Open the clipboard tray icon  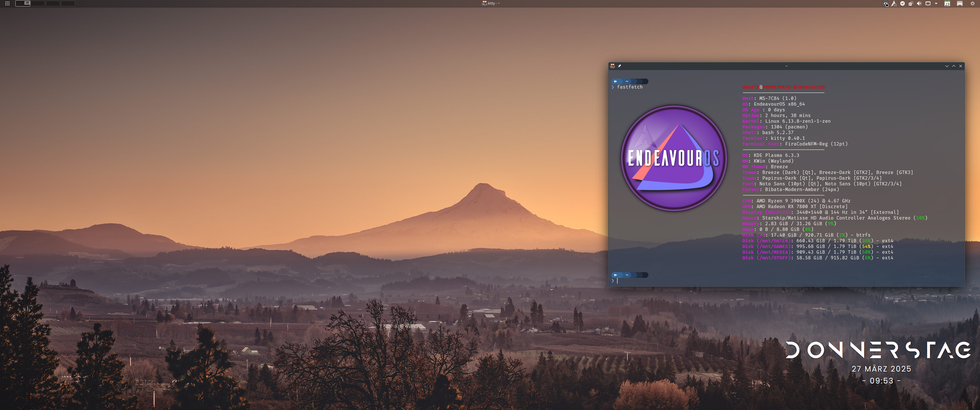pyautogui.click(x=911, y=3)
